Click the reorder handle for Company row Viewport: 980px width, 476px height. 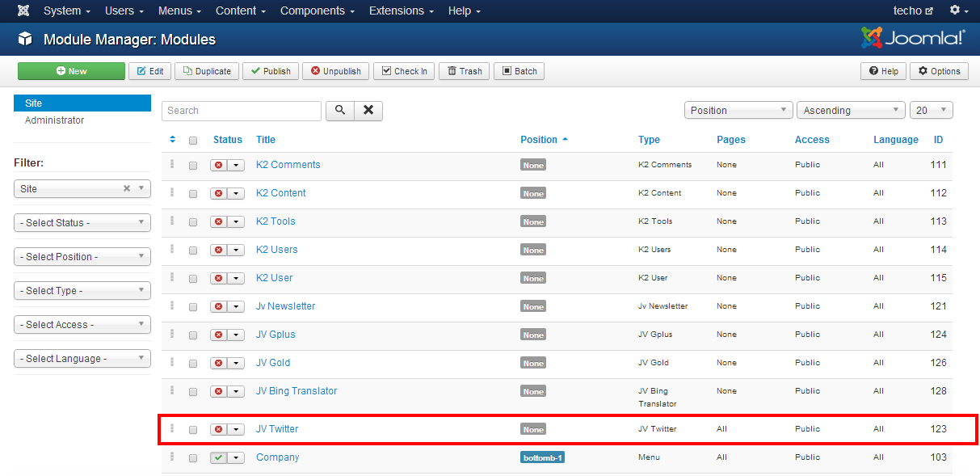pos(172,457)
